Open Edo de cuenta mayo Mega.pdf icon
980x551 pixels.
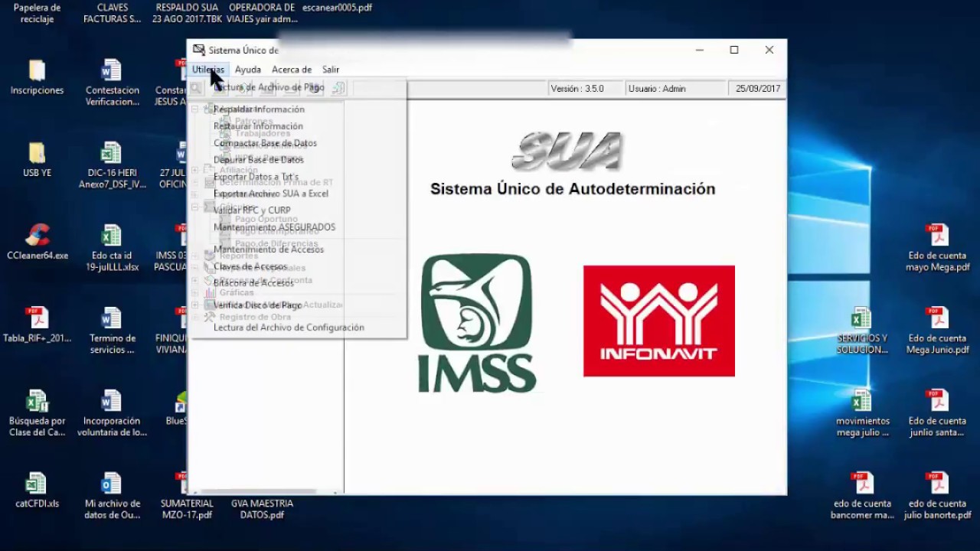coord(937,236)
